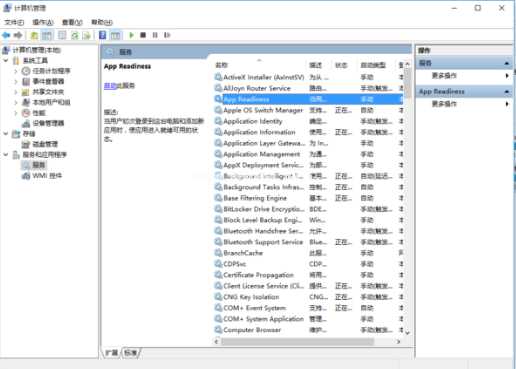Click the Back arrow in toolbar
Image resolution: width=516 pixels, height=369 pixels.
point(6,35)
